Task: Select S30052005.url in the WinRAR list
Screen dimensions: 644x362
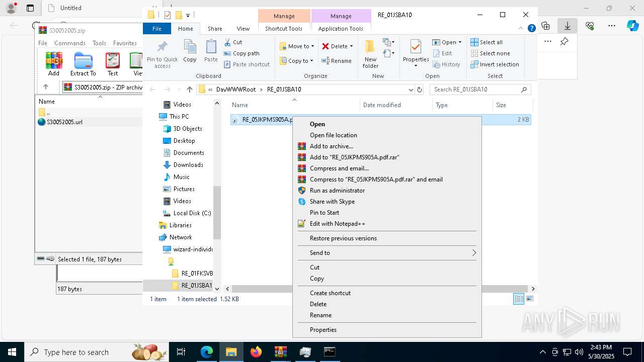Action: click(x=64, y=122)
